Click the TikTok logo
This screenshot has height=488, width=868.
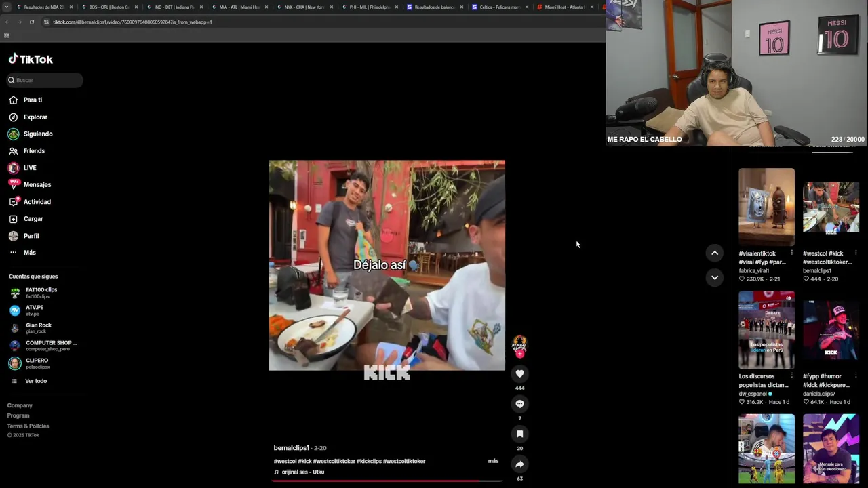coord(31,59)
